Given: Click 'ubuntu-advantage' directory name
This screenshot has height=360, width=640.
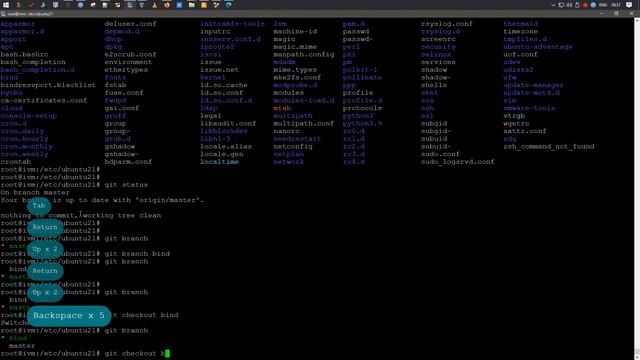Looking at the screenshot, I should pyautogui.click(x=538, y=47).
